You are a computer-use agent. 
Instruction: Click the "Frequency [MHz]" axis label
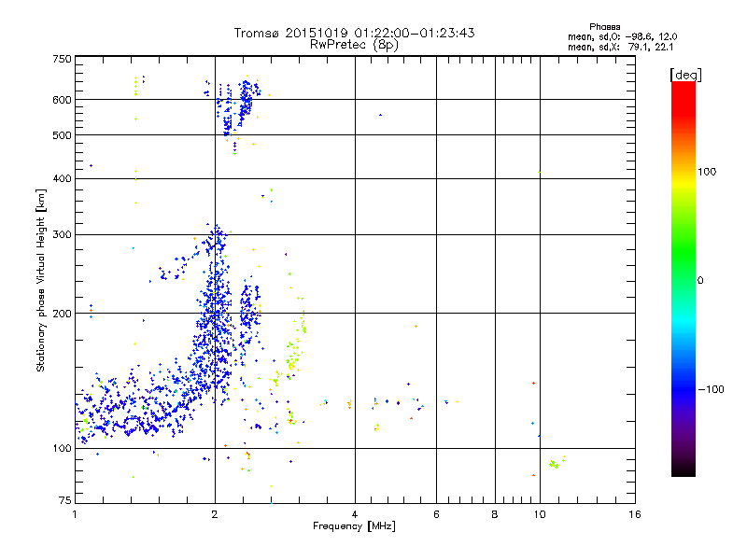point(354,526)
